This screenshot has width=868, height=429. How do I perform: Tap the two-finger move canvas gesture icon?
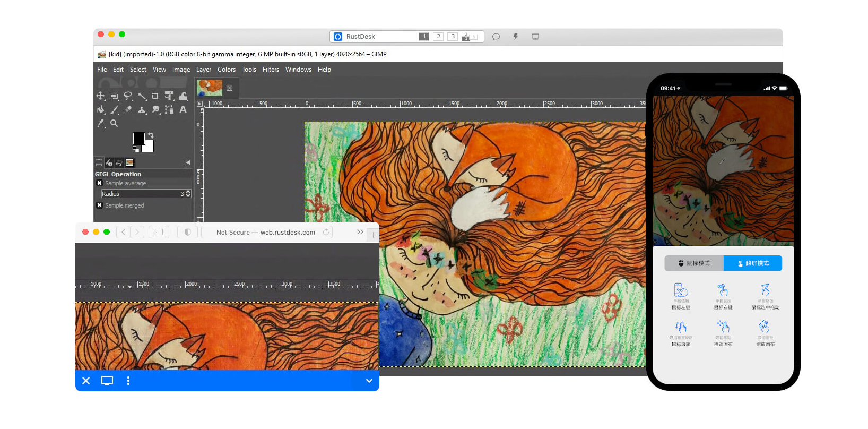[723, 327]
